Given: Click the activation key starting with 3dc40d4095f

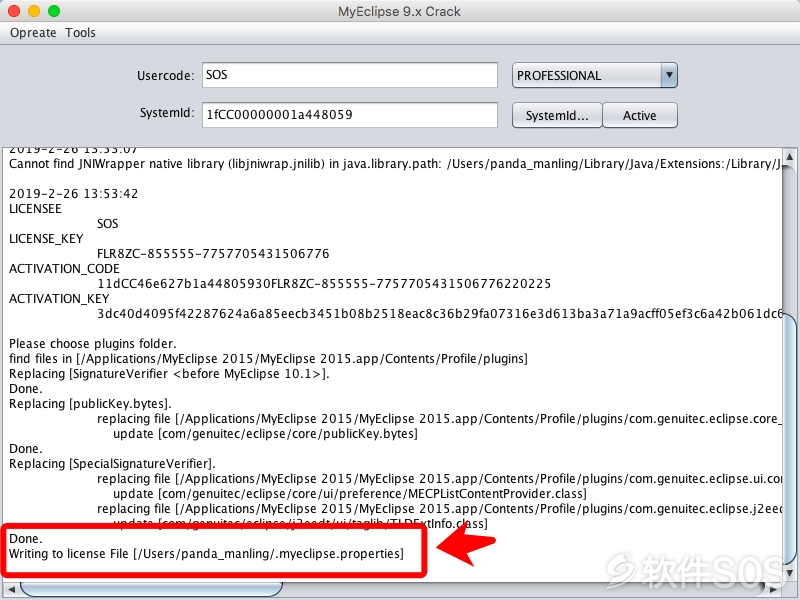Looking at the screenshot, I should (439, 314).
